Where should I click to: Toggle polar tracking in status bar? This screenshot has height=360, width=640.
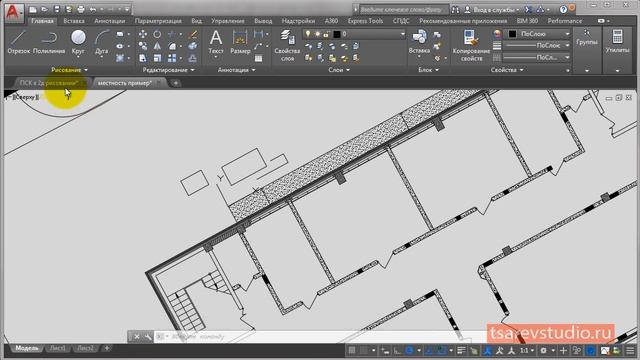click(409, 350)
